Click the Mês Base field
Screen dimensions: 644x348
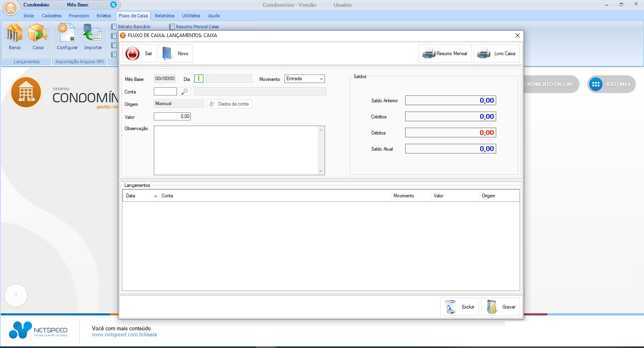pos(165,79)
